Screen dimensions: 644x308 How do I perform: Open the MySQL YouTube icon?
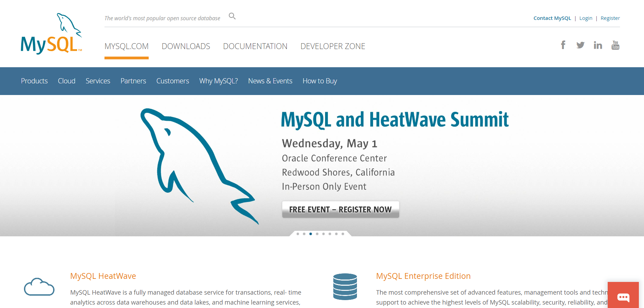(615, 45)
